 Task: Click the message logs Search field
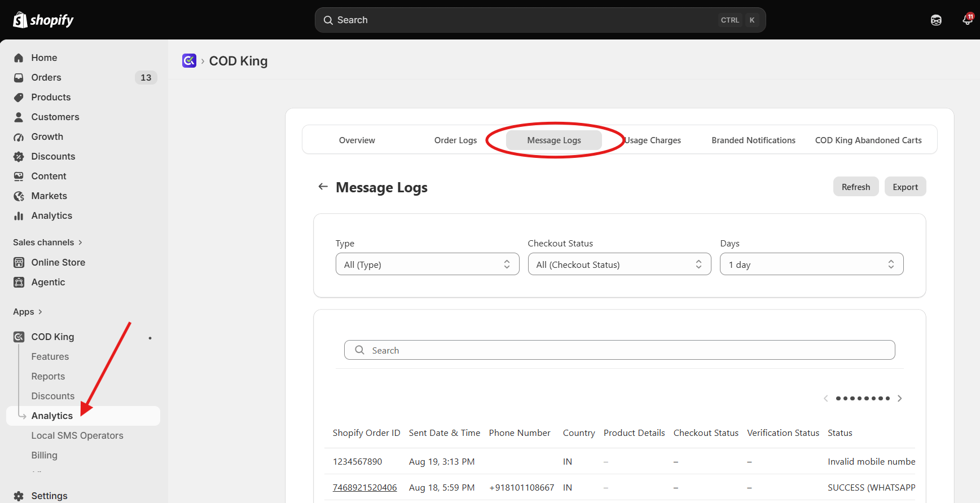click(619, 350)
